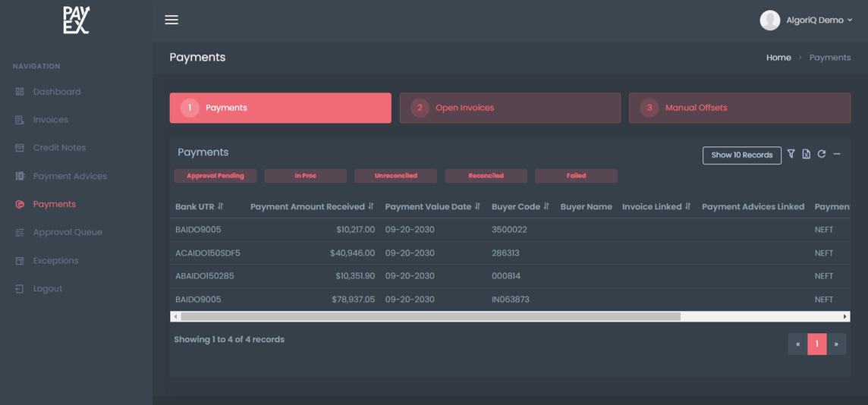Switch to step 3 Manual Offsets tab
Image resolution: width=868 pixels, height=405 pixels.
click(740, 108)
